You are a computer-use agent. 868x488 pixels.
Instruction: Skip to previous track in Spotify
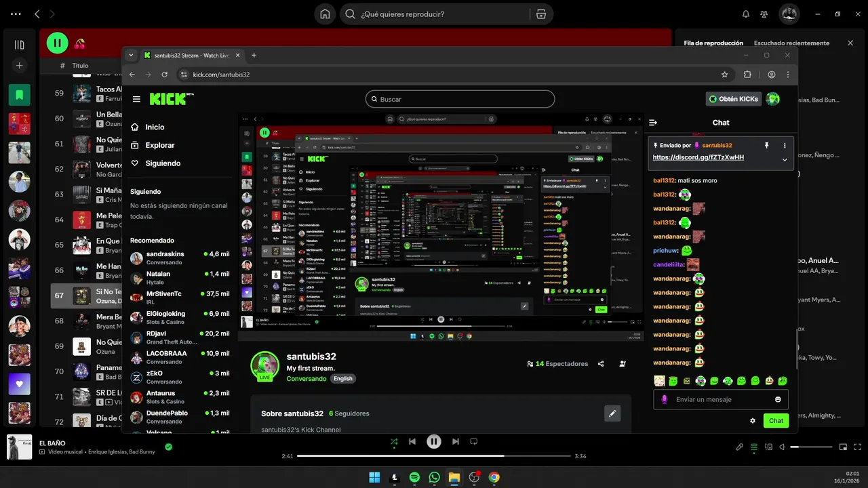[412, 442]
